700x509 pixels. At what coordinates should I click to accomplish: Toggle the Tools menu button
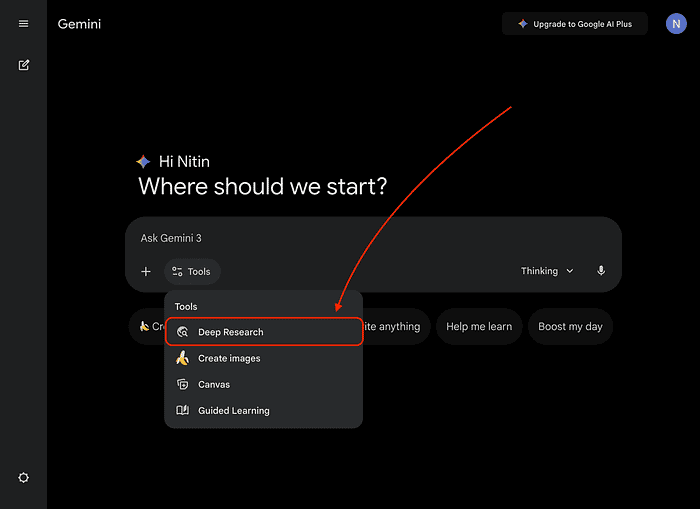point(192,271)
